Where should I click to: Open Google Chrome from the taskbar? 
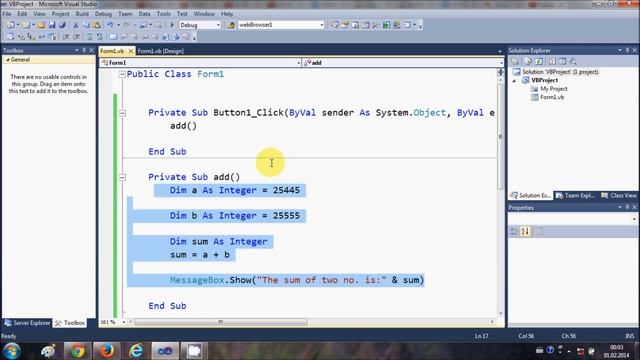click(x=77, y=351)
